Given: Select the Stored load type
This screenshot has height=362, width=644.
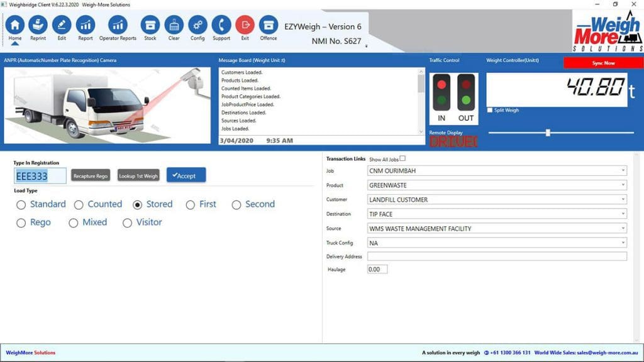Looking at the screenshot, I should pyautogui.click(x=138, y=205).
